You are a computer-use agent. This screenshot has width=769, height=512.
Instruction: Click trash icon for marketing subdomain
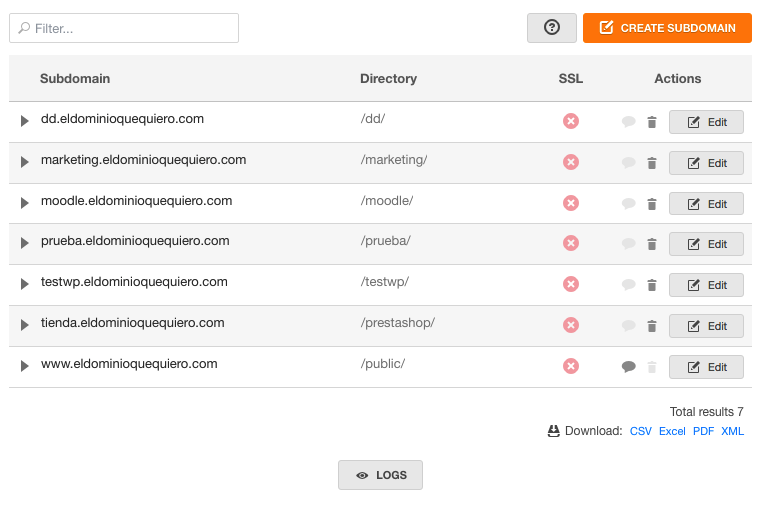point(652,163)
